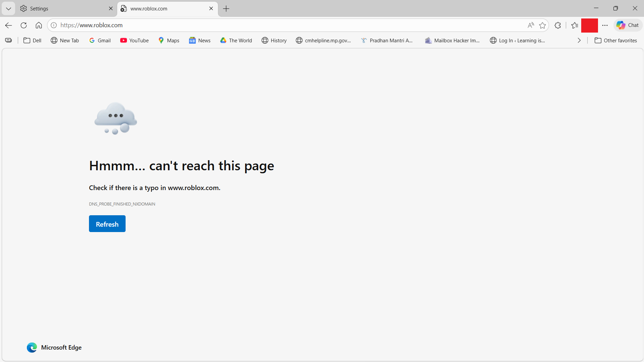Add this page to favorites with the star
Image resolution: width=644 pixels, height=362 pixels.
tap(542, 25)
